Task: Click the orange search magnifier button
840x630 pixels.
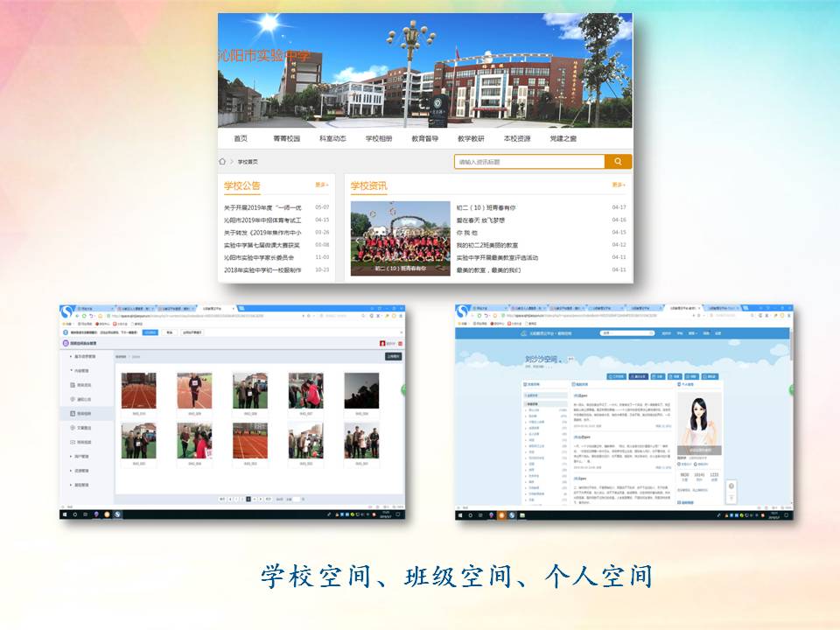Action: [618, 162]
